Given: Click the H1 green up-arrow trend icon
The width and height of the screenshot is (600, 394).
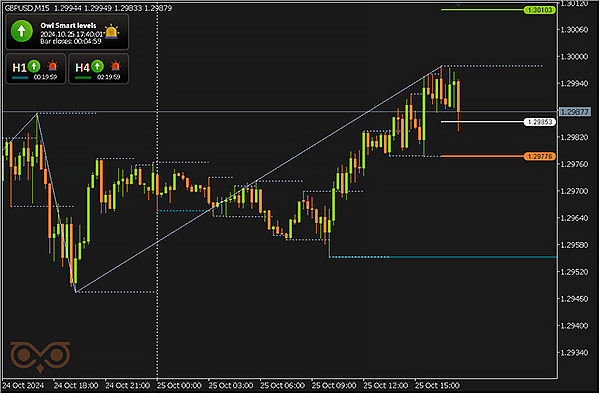Looking at the screenshot, I should point(34,66).
